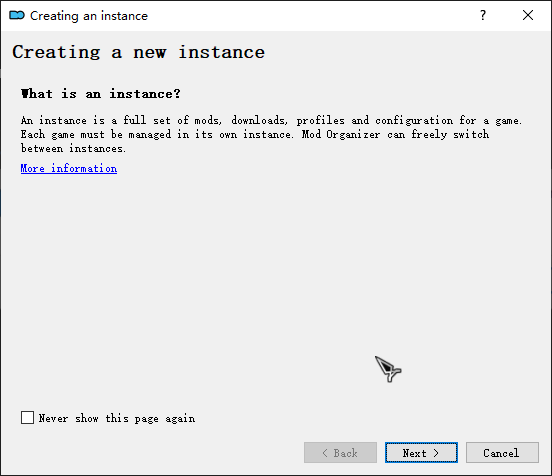Click the word 'Cancel' on the button
552x476 pixels.
click(501, 453)
